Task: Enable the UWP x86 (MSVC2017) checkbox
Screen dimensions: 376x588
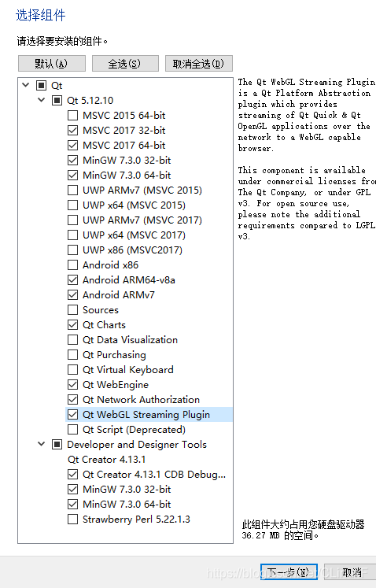Action: [72, 250]
